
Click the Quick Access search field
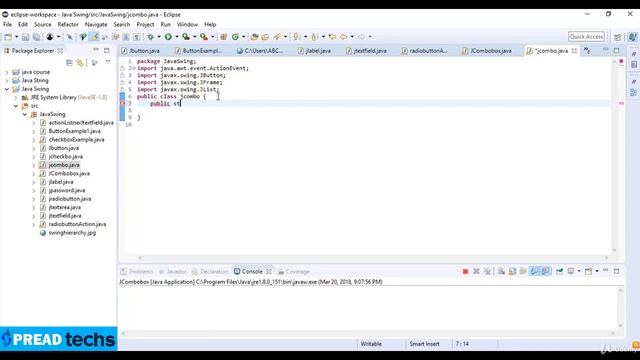[586, 37]
